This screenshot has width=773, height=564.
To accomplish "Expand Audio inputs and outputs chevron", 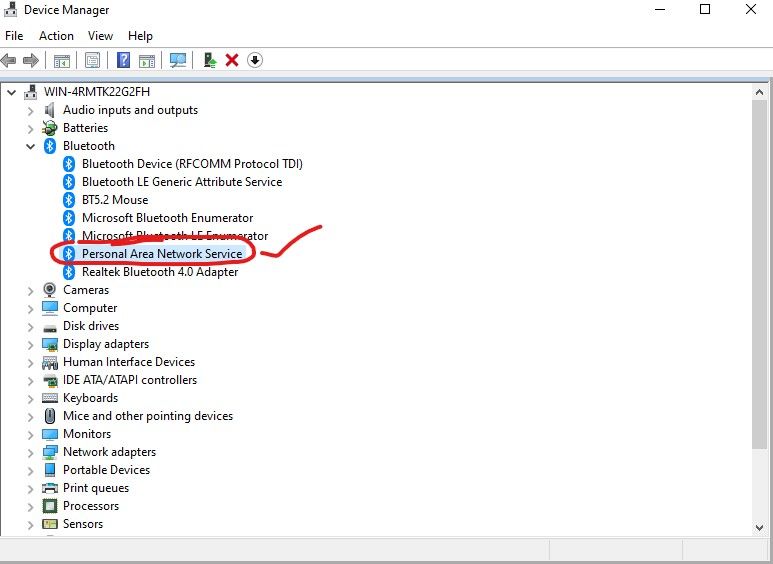I will pos(31,110).
